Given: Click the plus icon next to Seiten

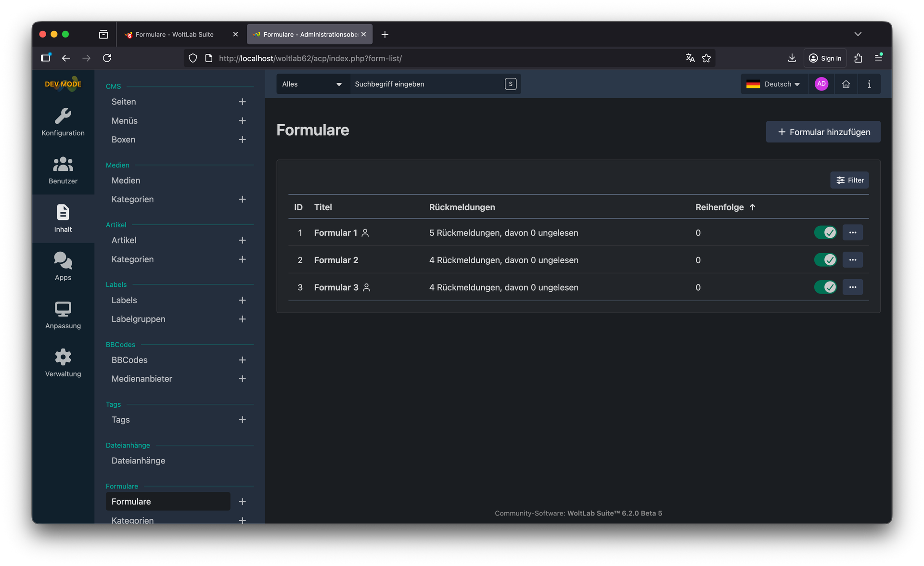Looking at the screenshot, I should point(242,102).
